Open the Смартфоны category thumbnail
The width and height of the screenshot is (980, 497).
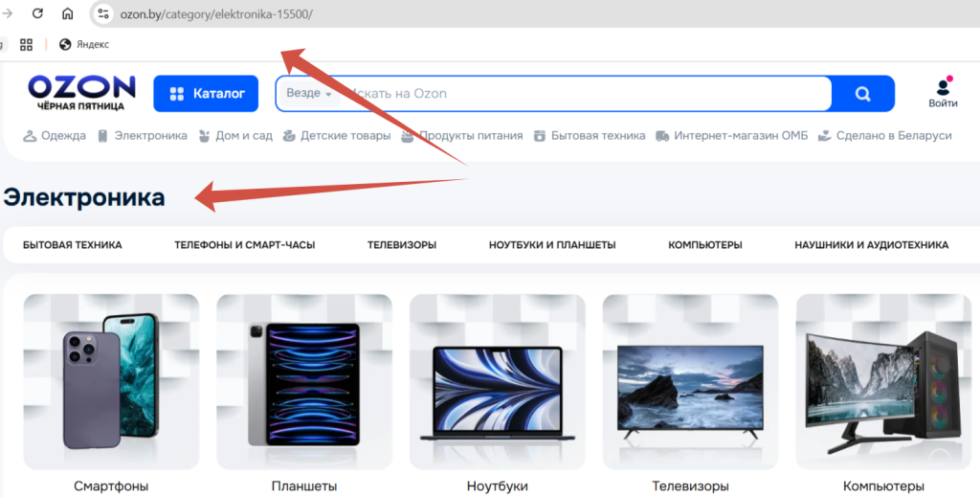(111, 381)
